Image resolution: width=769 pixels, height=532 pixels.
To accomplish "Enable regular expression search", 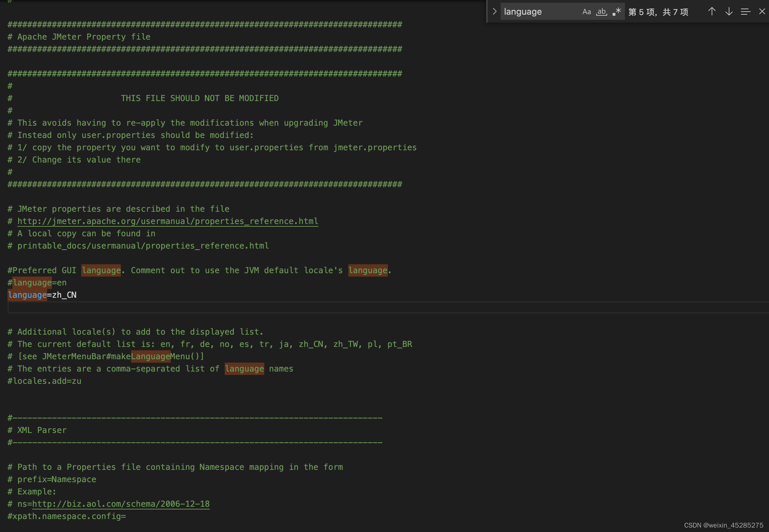I will (617, 11).
